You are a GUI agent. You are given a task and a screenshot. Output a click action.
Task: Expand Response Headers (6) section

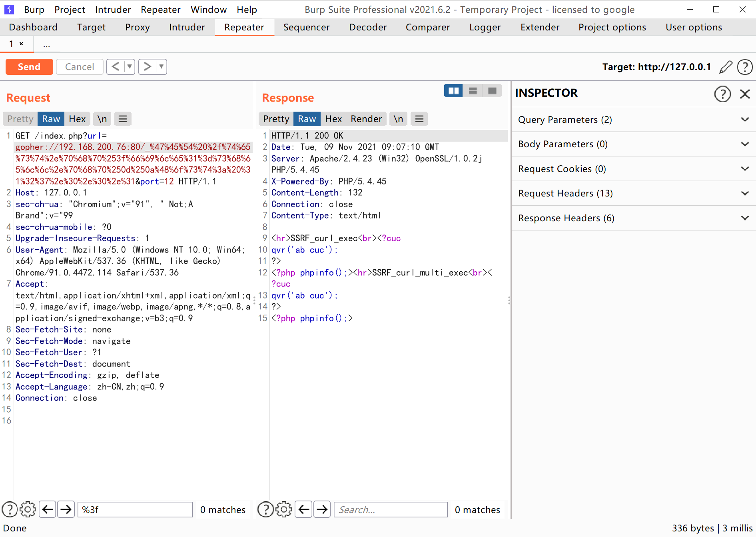(634, 218)
